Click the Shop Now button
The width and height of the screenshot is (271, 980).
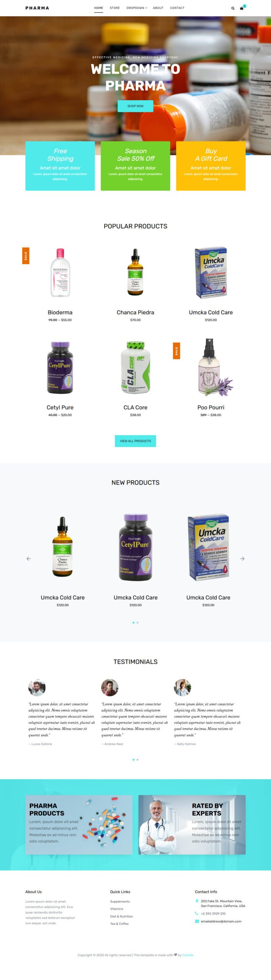point(135,106)
